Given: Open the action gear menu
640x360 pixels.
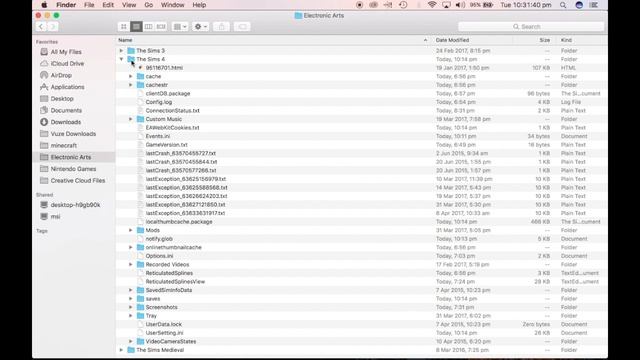Looking at the screenshot, I should 200,27.
